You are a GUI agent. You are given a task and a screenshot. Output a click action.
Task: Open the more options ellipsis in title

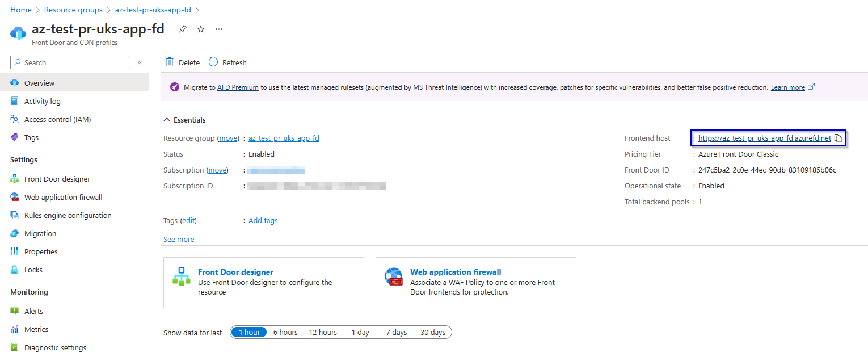click(x=219, y=29)
